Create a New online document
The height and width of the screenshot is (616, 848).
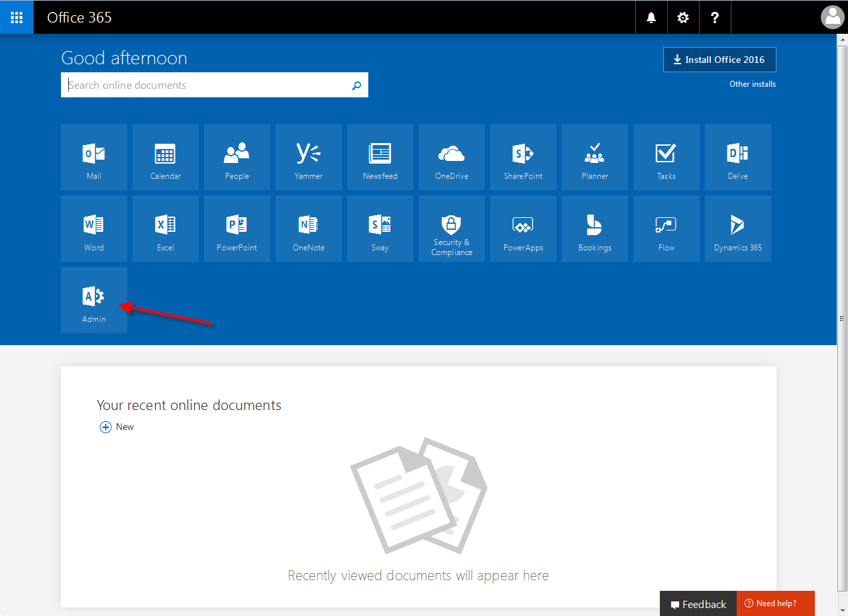[117, 427]
